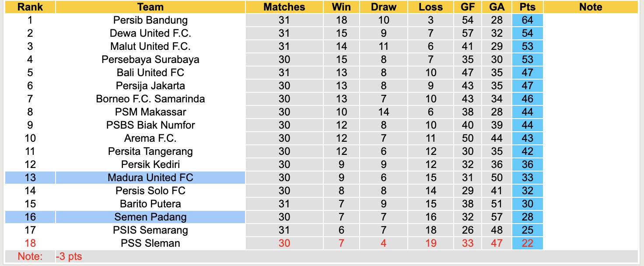644x266 pixels.
Task: Open the Persib Bandung team link
Action: click(x=150, y=20)
